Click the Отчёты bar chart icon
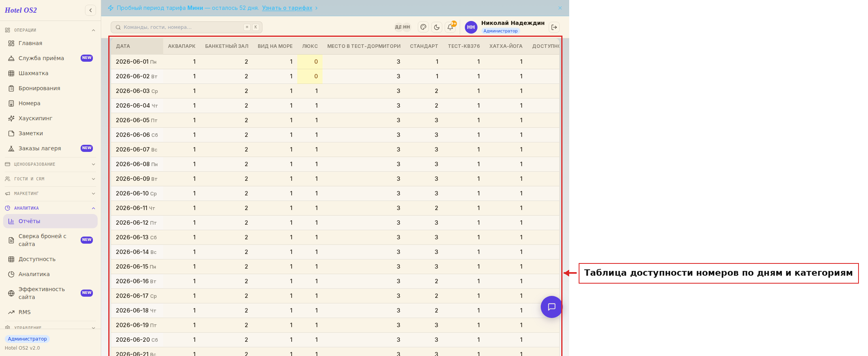 coord(11,221)
